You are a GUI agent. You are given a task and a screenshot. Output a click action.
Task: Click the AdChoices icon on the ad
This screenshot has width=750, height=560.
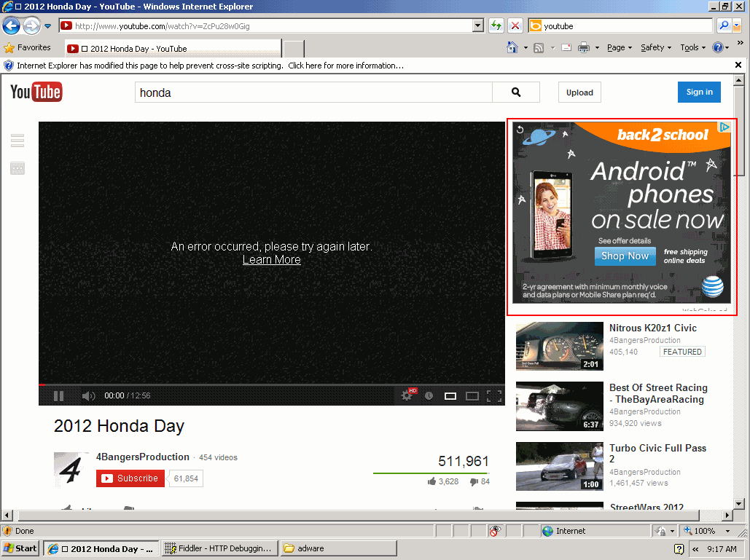724,127
